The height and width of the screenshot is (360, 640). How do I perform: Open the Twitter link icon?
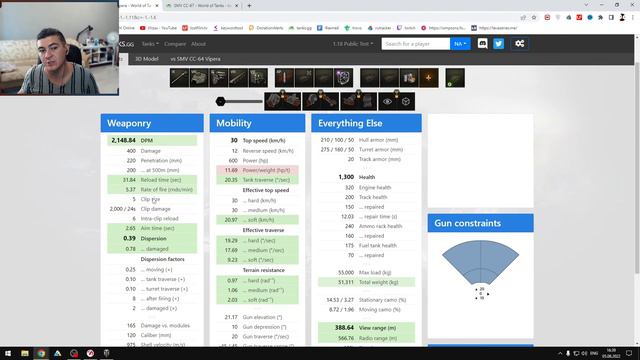499,44
